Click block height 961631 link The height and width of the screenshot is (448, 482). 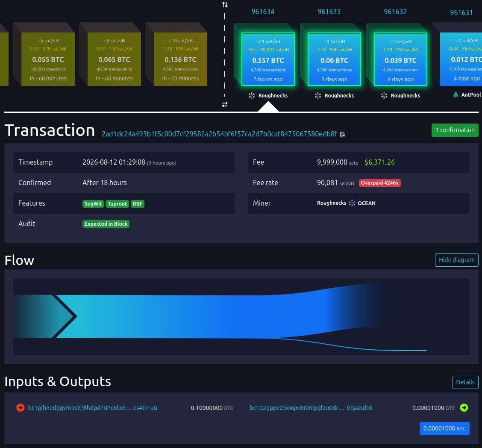461,12
